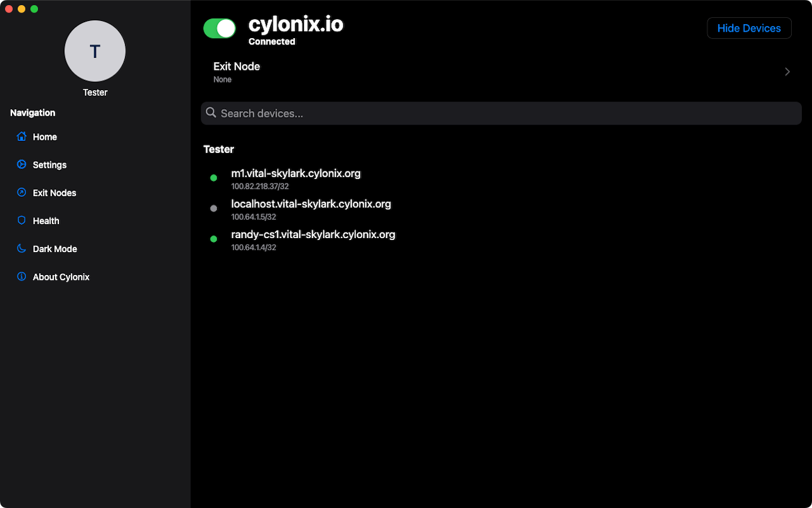Click green status dot for m1 device
This screenshot has width=812, height=508.
coord(214,178)
